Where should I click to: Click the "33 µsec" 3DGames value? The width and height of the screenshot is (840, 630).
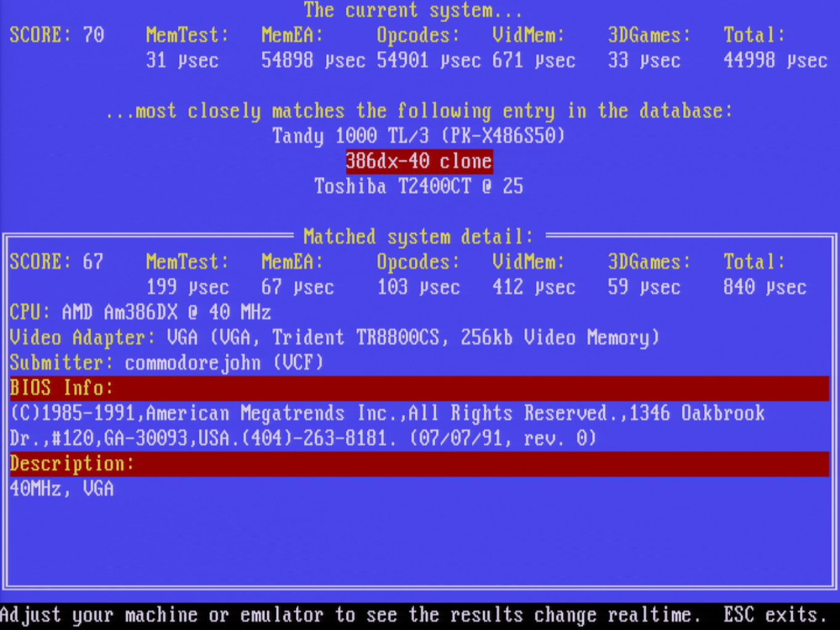coord(644,60)
